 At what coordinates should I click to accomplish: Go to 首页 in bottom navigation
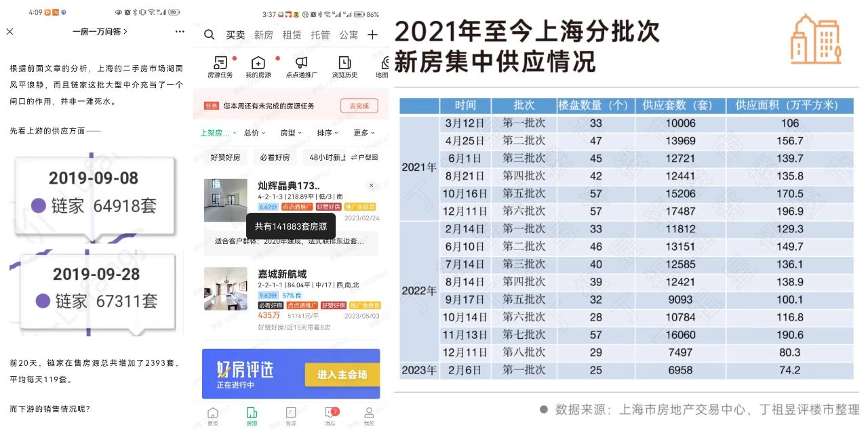click(213, 415)
